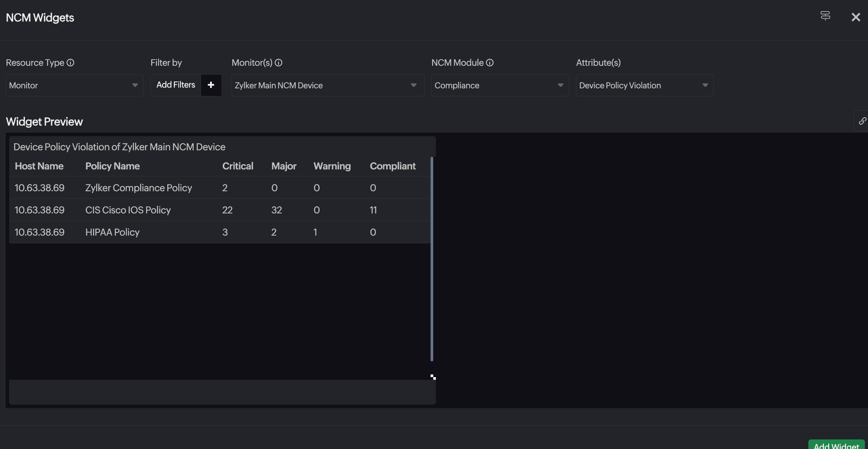Click the widget preview vertical scrollbar

[x=432, y=259]
